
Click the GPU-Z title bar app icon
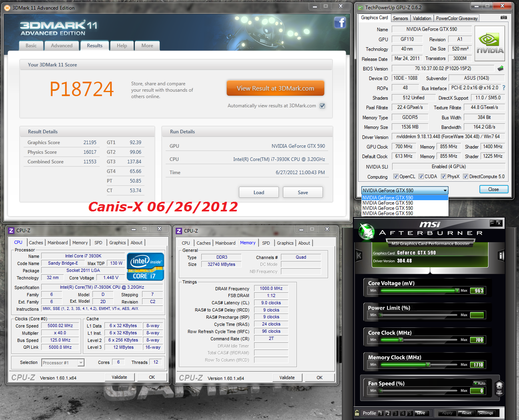[x=360, y=7]
